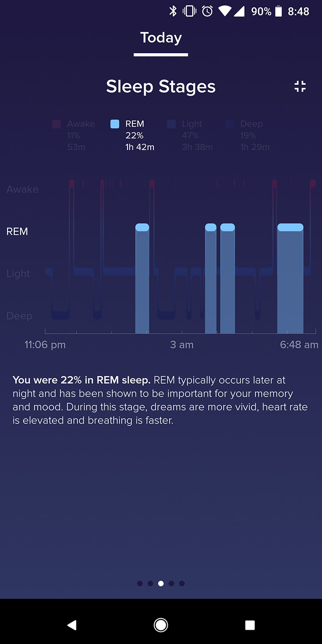Screen dimensions: 322x644
Task: Tap the battery status icon
Action: [x=279, y=11]
